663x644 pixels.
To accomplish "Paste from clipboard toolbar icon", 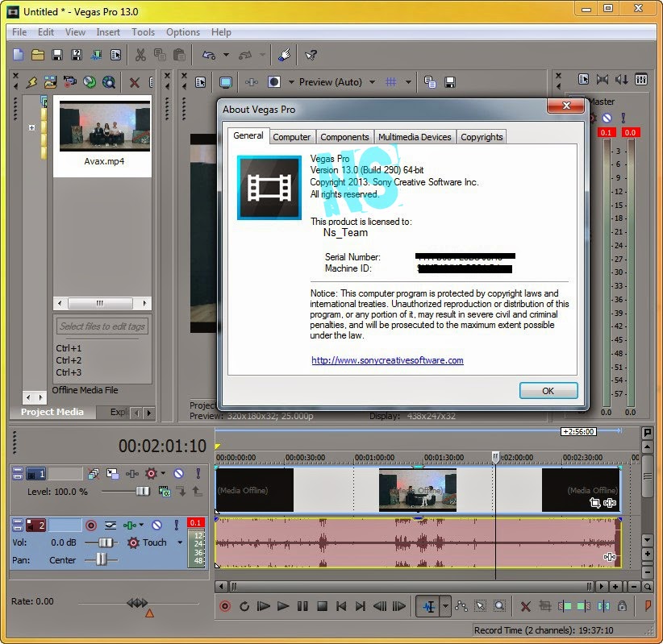I will [179, 55].
